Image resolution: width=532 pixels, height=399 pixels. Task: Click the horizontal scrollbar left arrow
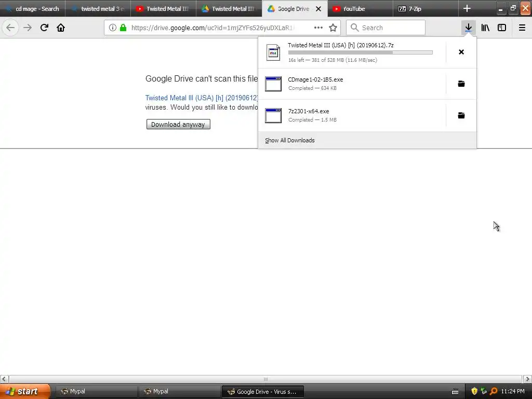[4, 379]
